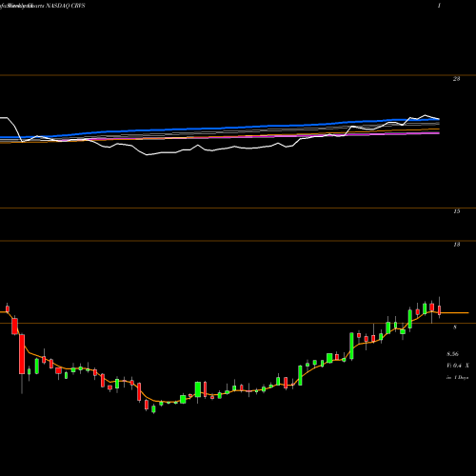
Task: Click the V: 0.4 X volume text
Action: 458,366
